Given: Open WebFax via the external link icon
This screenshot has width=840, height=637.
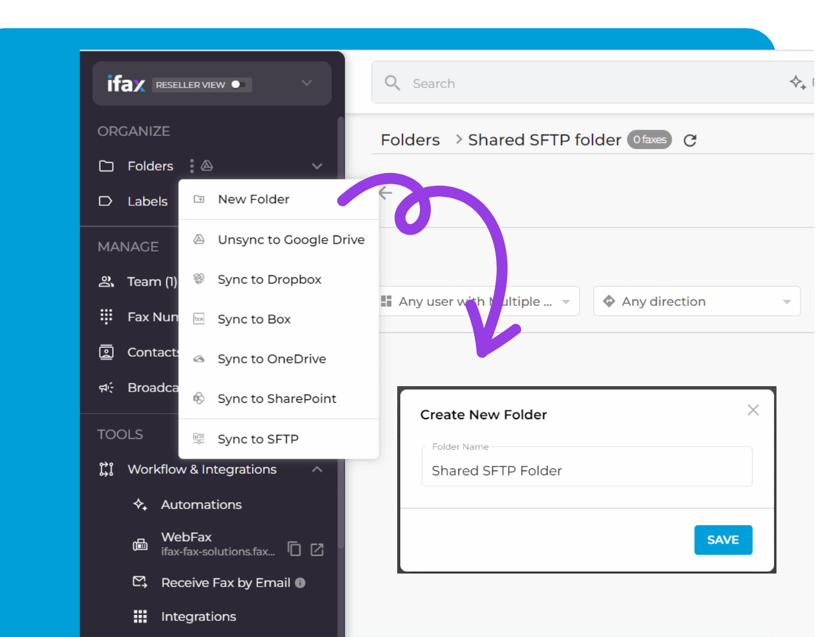Looking at the screenshot, I should tap(316, 549).
